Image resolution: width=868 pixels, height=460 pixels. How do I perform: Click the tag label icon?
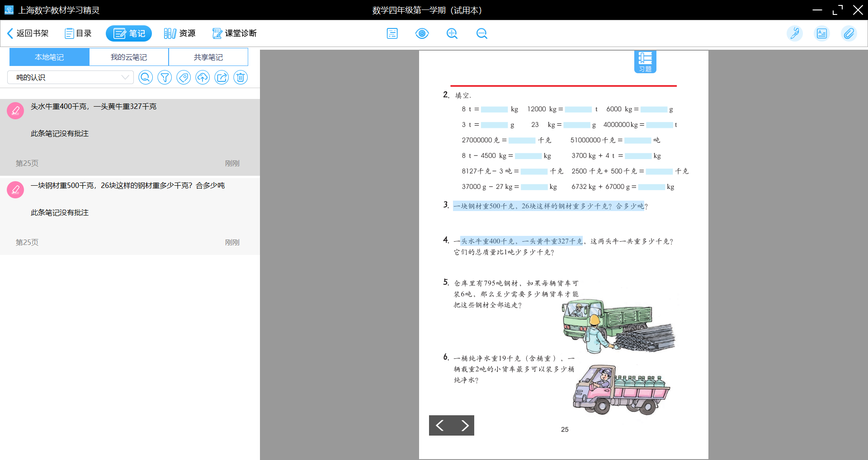point(184,78)
